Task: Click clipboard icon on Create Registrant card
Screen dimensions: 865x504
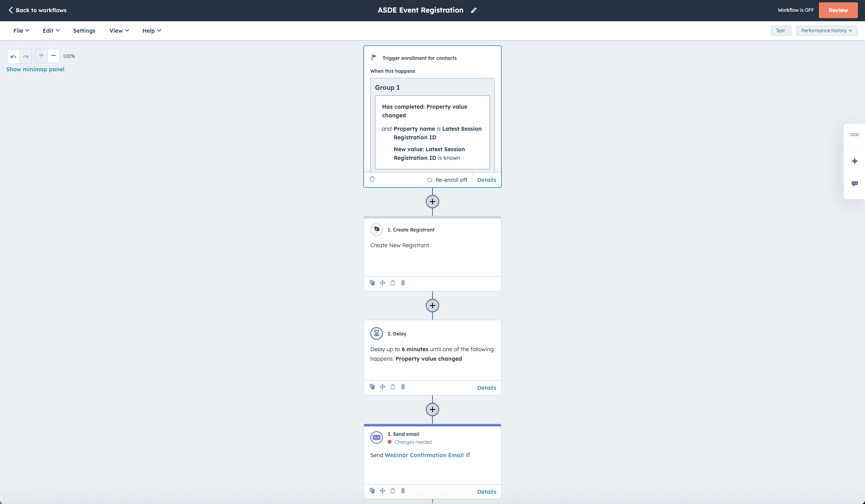Action: coord(393,283)
